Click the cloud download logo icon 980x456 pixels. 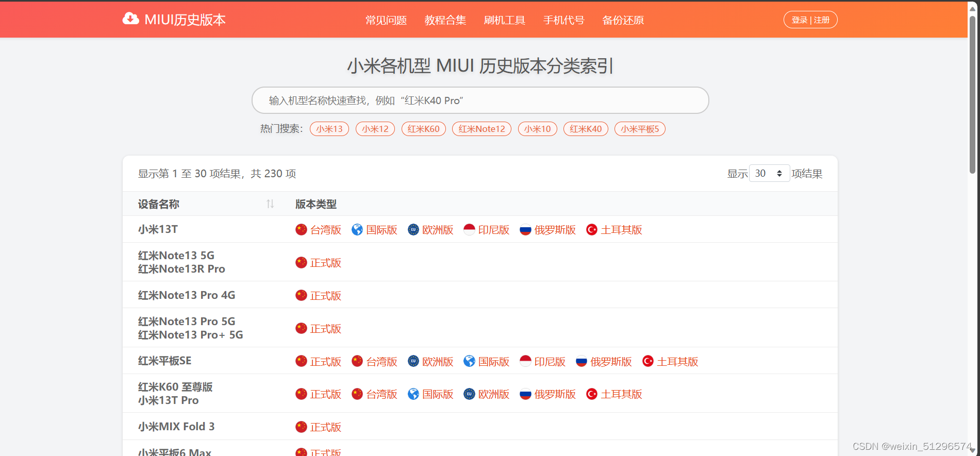coord(130,19)
